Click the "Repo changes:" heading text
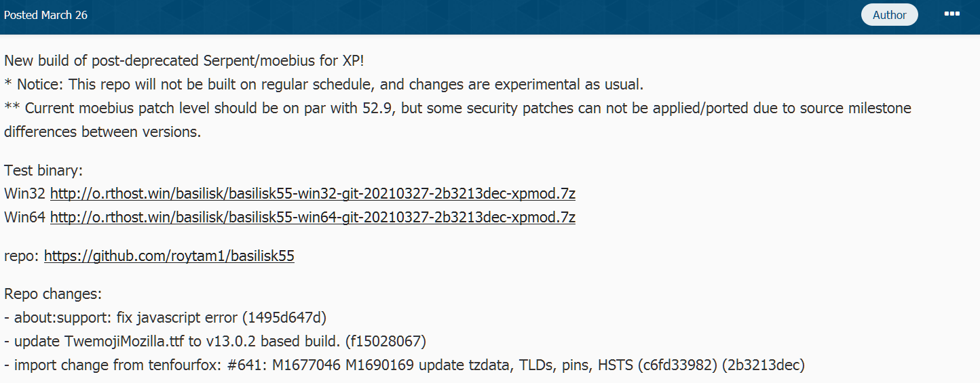The height and width of the screenshot is (383, 980). [53, 294]
